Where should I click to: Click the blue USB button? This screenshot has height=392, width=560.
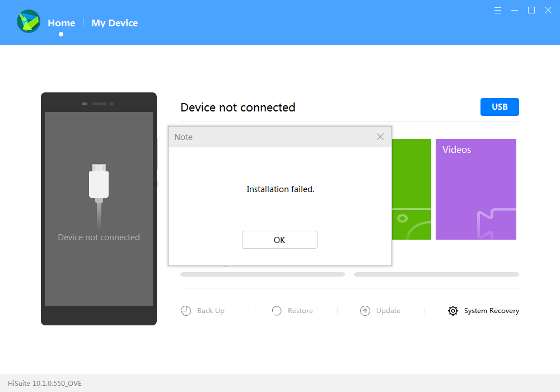pos(500,107)
